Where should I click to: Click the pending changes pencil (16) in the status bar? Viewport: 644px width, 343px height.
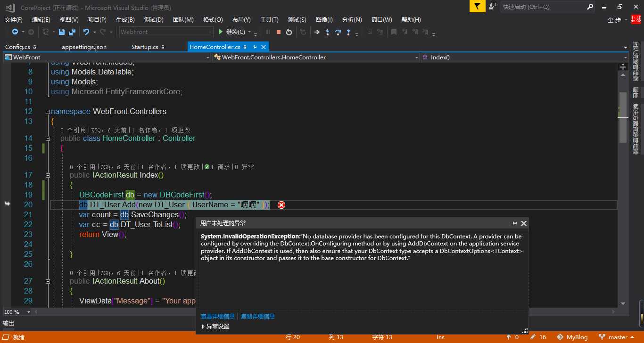(x=537, y=337)
